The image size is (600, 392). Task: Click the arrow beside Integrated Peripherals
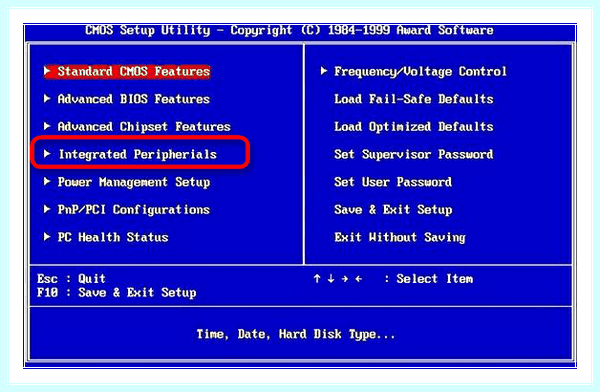[47, 154]
